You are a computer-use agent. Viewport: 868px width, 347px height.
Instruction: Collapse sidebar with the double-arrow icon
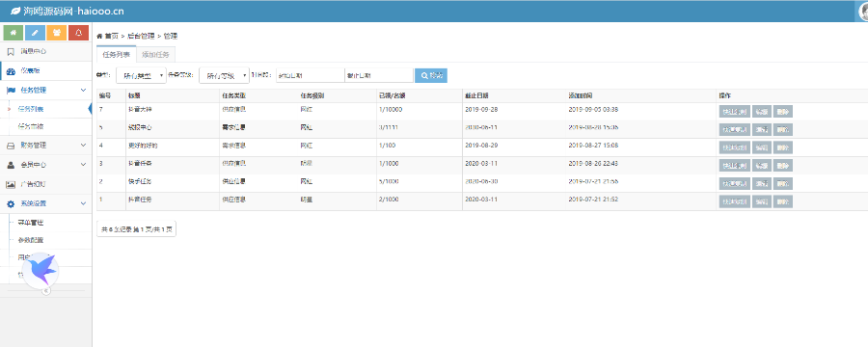click(46, 290)
